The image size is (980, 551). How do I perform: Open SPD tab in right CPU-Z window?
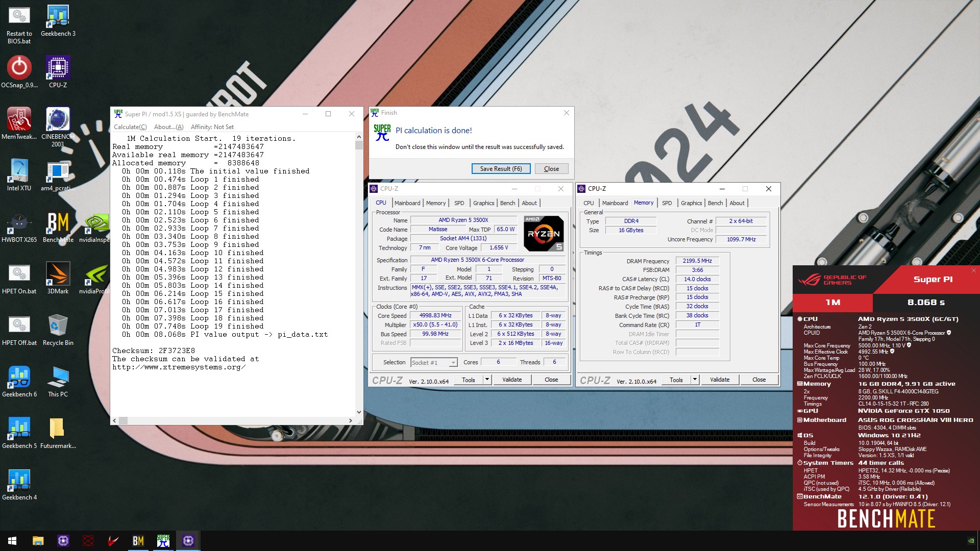pos(667,203)
